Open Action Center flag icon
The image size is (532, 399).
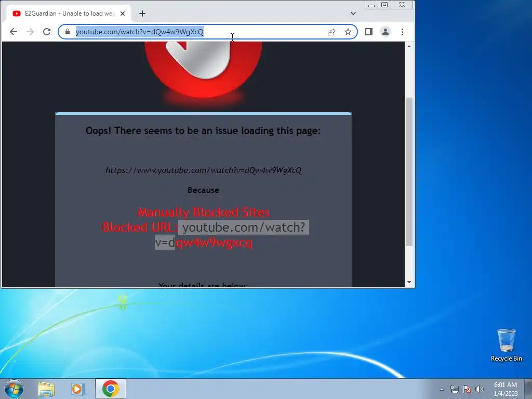click(x=467, y=389)
